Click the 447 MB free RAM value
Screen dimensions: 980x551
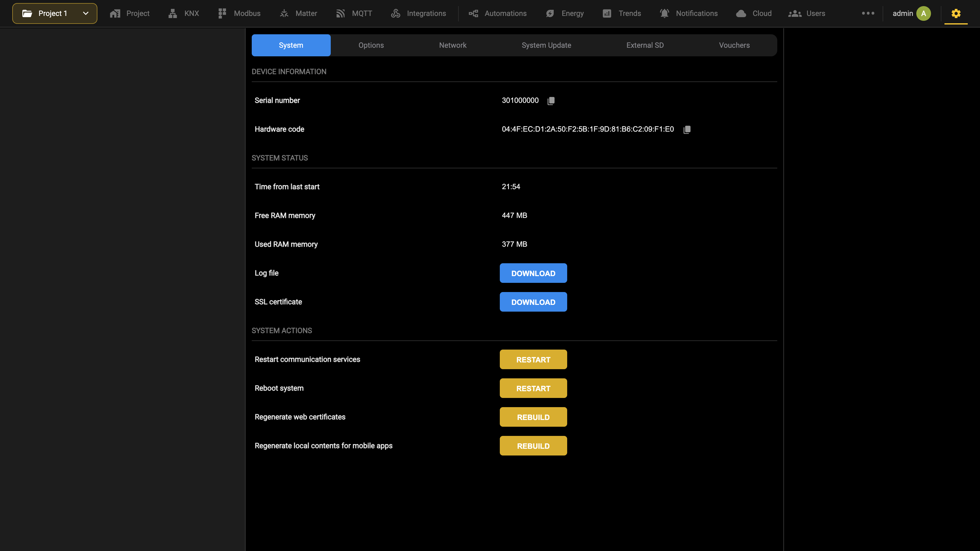[x=514, y=216]
